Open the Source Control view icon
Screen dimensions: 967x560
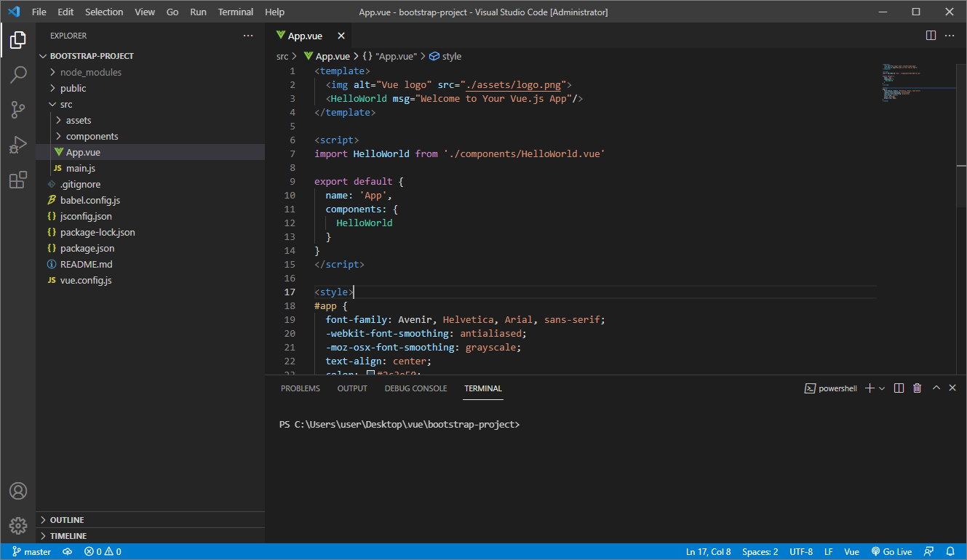tap(18, 110)
